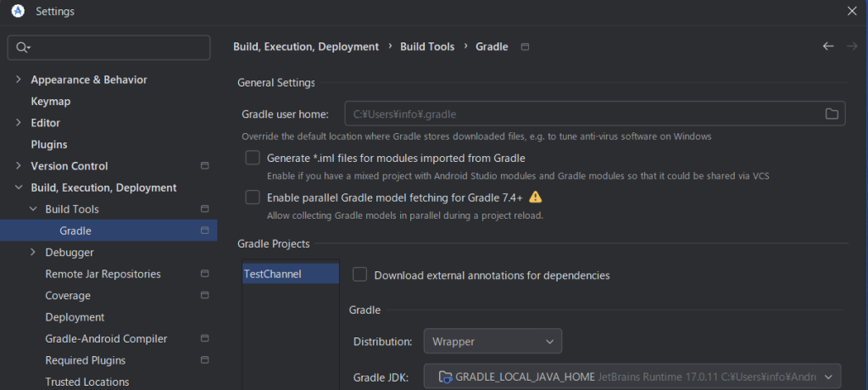Select Keymap in the settings tree
868x390 pixels.
tap(51, 101)
